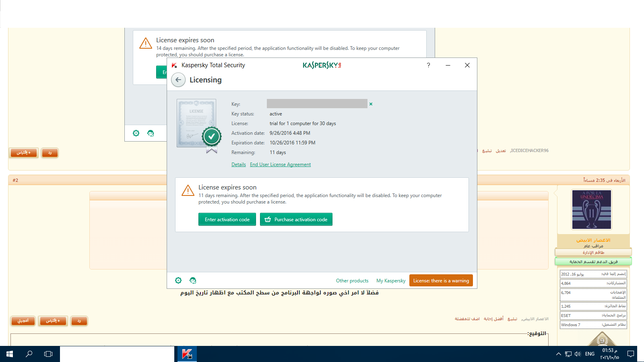Click the Kaspersky logo in title bar
The height and width of the screenshot is (362, 644).
click(x=322, y=65)
